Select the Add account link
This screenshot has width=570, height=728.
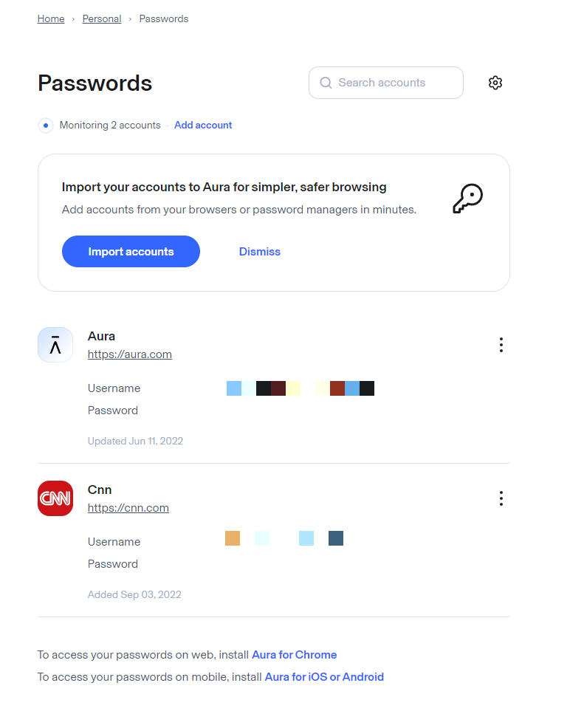click(x=203, y=125)
